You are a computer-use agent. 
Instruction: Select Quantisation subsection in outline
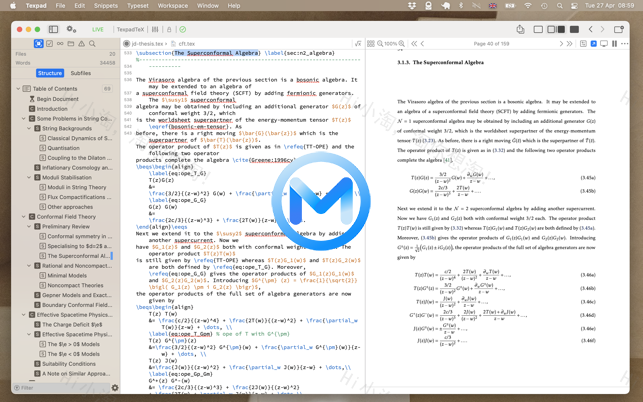tap(64, 148)
